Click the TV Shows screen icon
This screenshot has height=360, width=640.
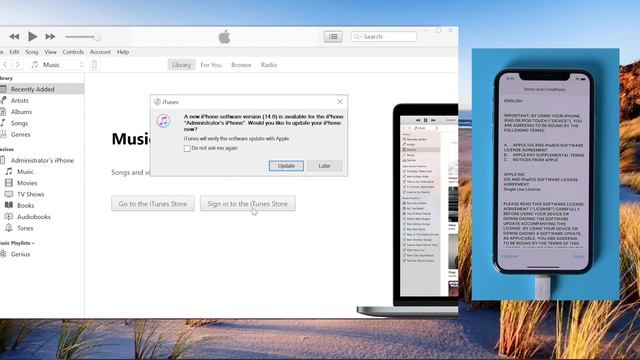click(9, 194)
